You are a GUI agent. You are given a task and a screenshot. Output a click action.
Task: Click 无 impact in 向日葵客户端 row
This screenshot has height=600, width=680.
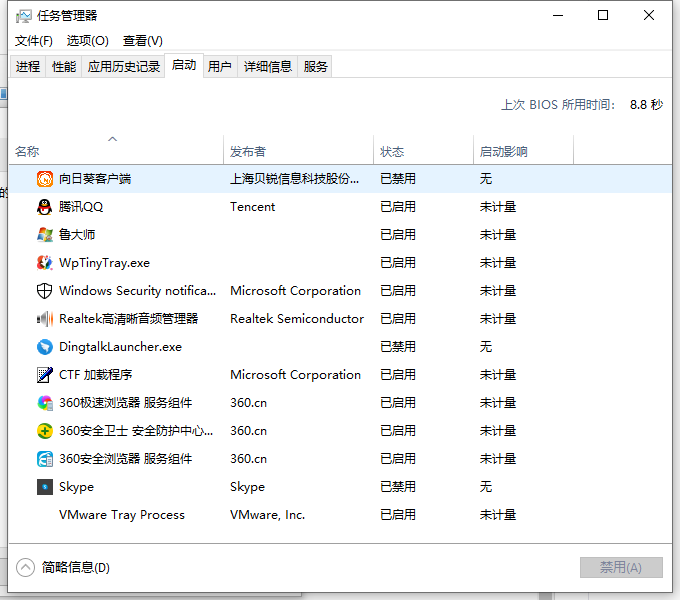(486, 179)
